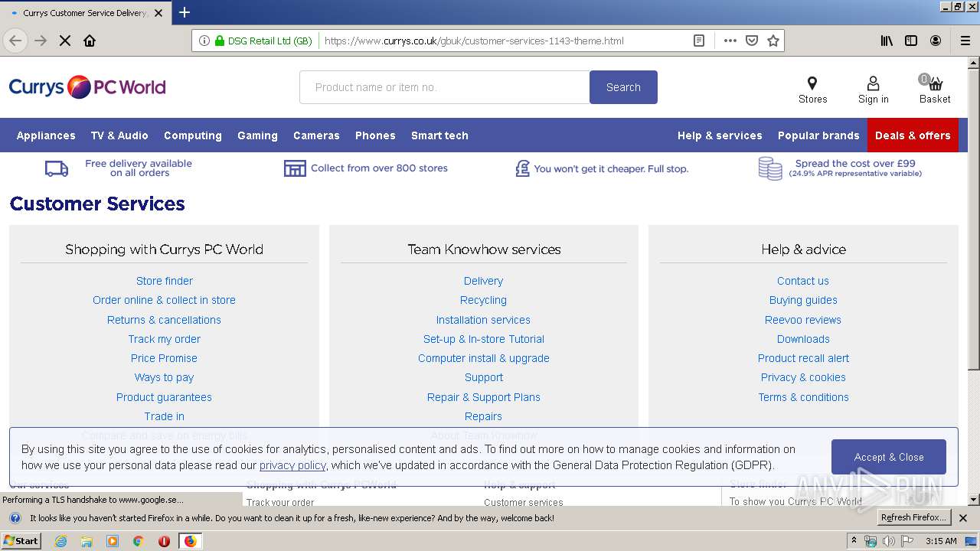Viewport: 980px width, 551px height.
Task: Dismiss the Firefox refresh notification bar
Action: tap(963, 518)
